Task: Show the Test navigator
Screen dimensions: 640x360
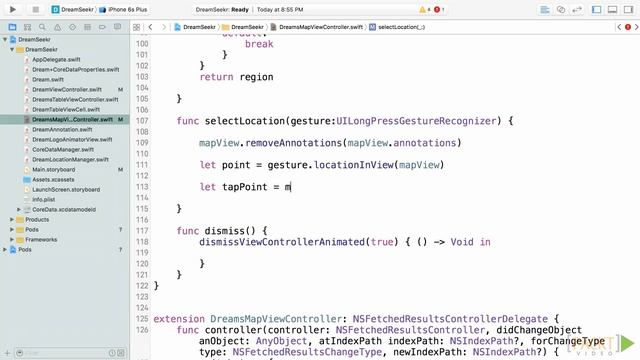Action: pyautogui.click(x=72, y=27)
